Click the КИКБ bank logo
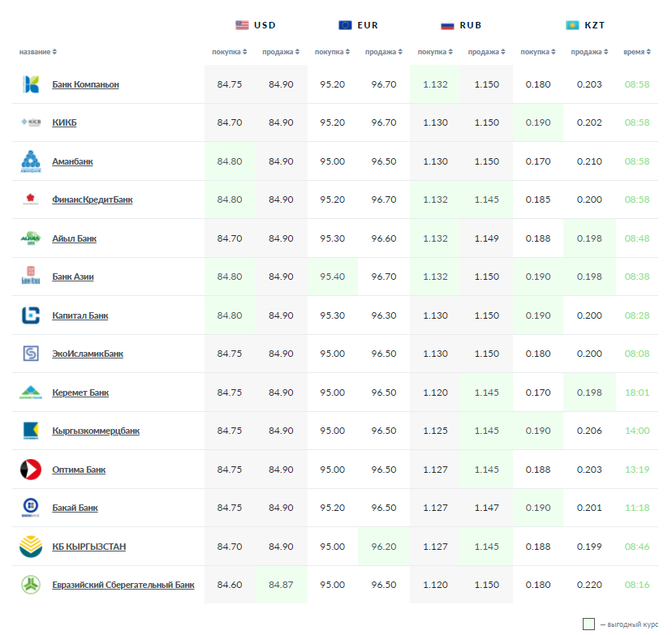Image resolution: width=672 pixels, height=635 pixels. coord(31,122)
